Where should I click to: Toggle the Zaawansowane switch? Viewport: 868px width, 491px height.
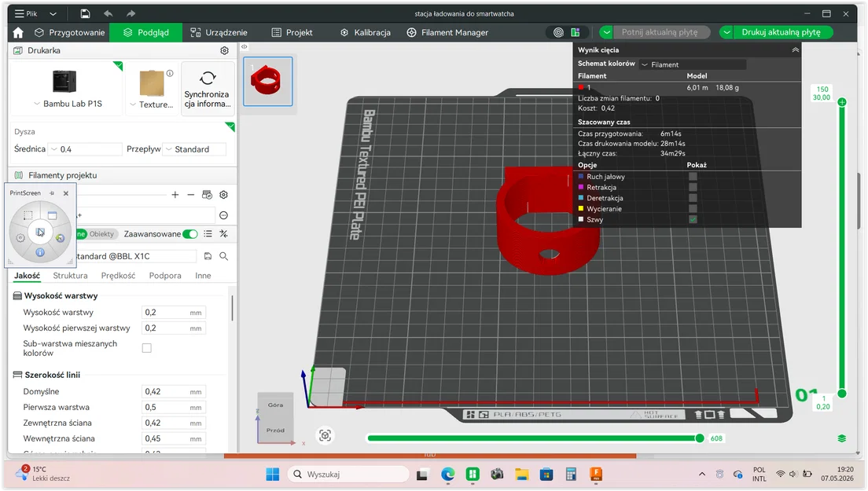[x=190, y=234]
